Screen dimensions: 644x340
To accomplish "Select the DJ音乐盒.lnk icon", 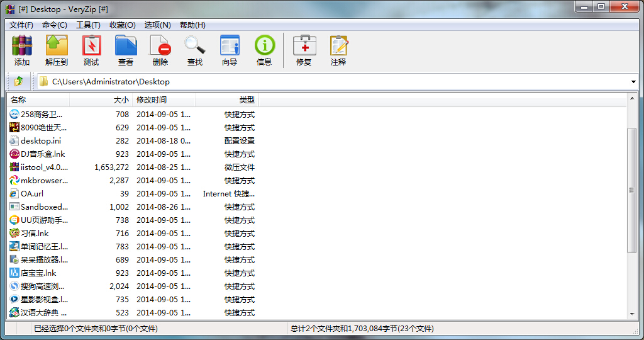I will pos(14,154).
